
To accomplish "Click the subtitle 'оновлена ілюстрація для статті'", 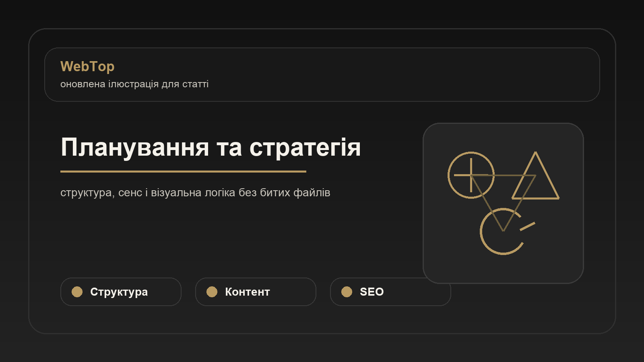I will 134,84.
